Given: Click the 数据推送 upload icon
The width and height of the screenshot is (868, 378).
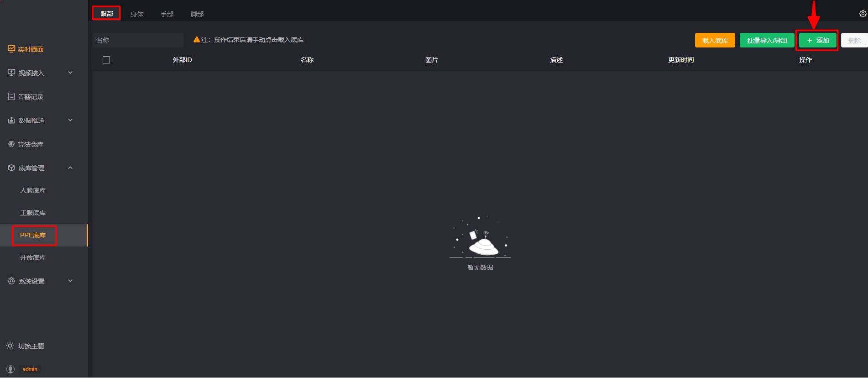Looking at the screenshot, I should coord(11,120).
